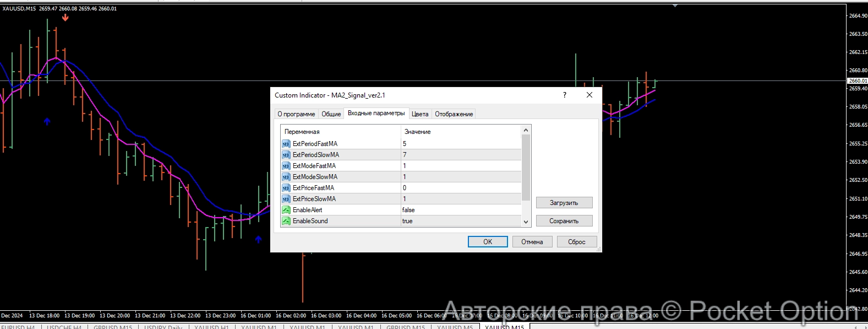The height and width of the screenshot is (329, 868).
Task: Click the ExtModeFastMA value field
Action: pyautogui.click(x=461, y=166)
